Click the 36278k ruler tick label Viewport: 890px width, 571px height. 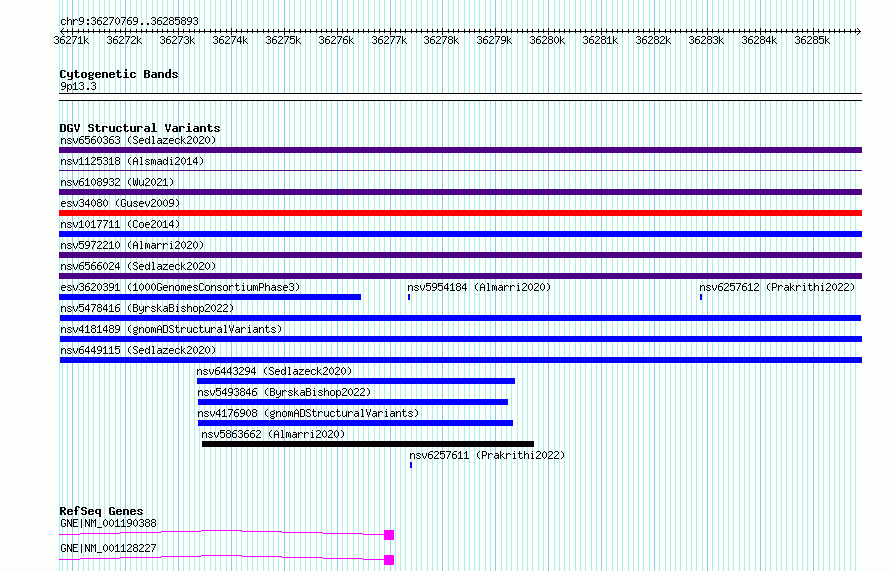point(441,40)
